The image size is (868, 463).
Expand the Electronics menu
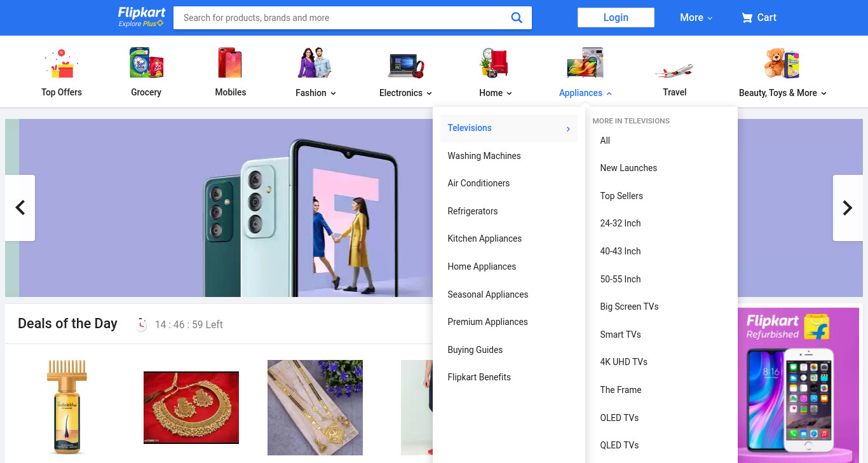(x=405, y=93)
